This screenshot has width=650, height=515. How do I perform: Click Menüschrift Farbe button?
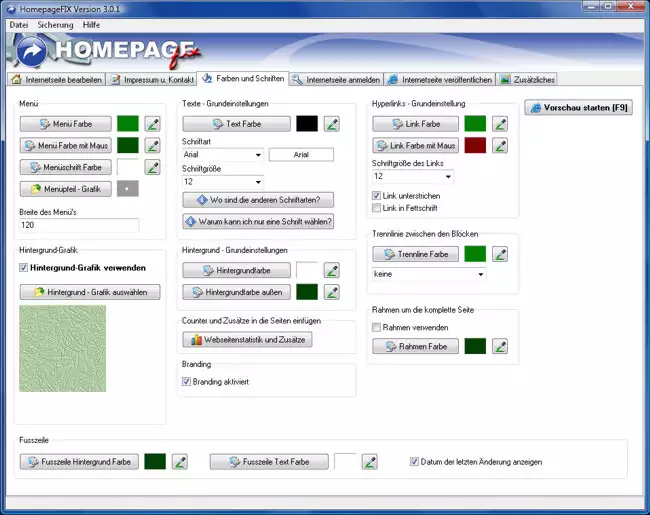click(65, 167)
